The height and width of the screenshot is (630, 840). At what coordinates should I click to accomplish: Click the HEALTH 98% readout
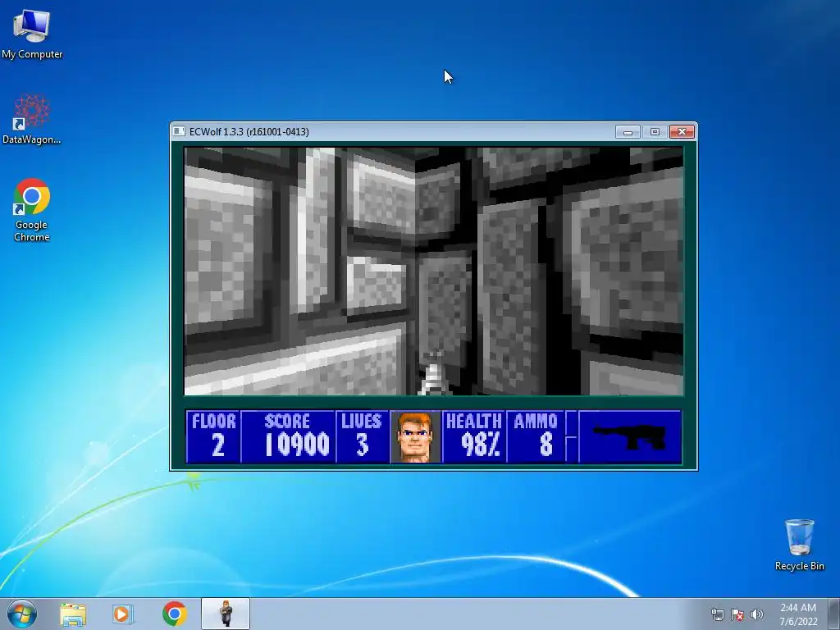[x=474, y=436]
